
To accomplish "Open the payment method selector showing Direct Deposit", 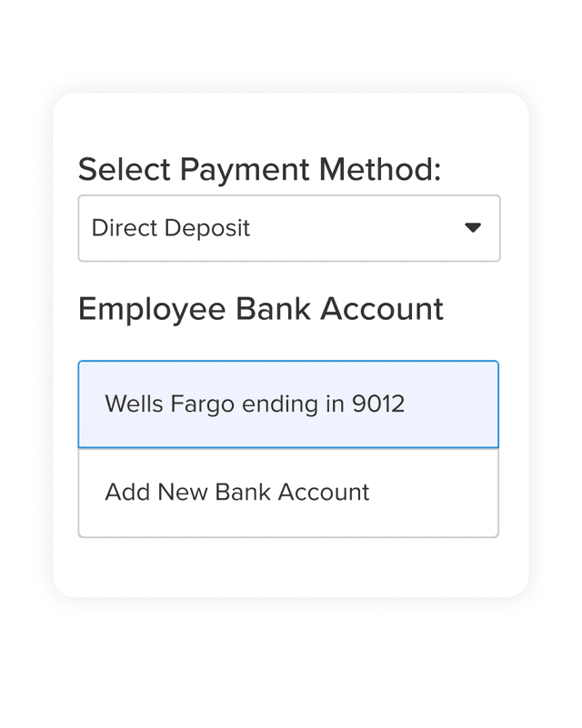I will pyautogui.click(x=288, y=228).
